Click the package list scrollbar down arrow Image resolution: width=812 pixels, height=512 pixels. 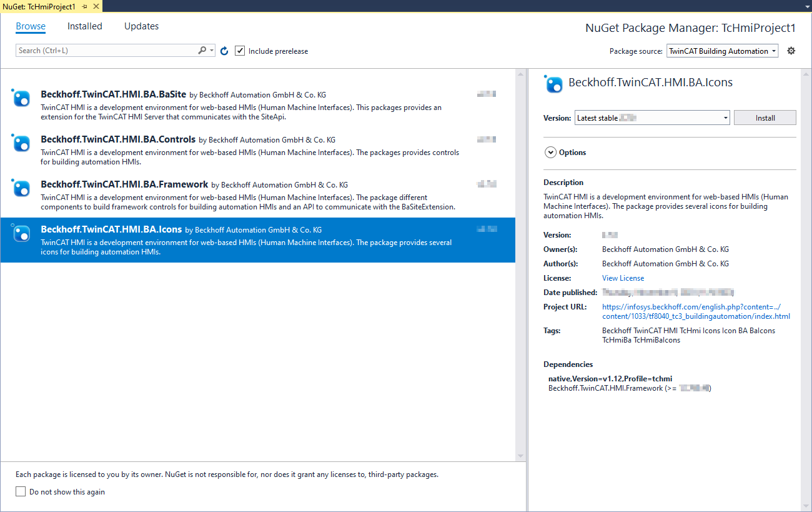click(x=521, y=456)
